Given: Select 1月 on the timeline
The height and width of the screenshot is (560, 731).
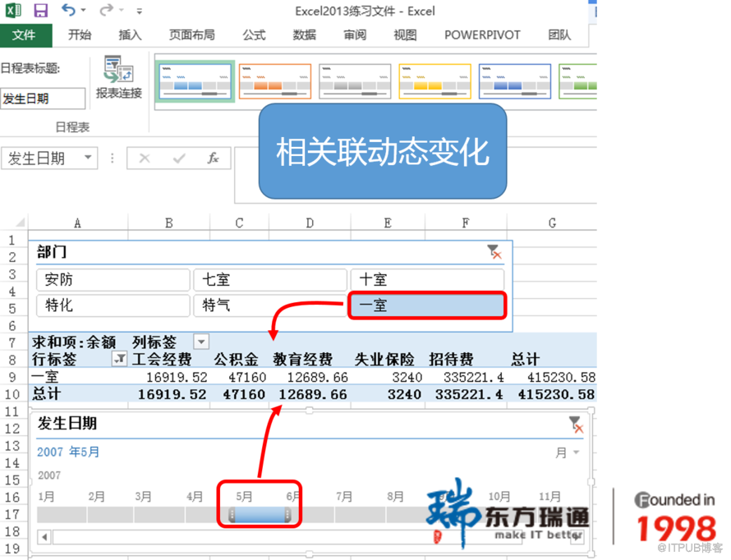Looking at the screenshot, I should click(x=62, y=514).
